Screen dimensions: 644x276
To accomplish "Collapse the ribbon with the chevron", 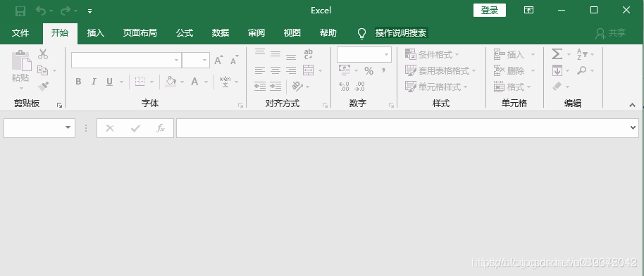I will tap(633, 105).
